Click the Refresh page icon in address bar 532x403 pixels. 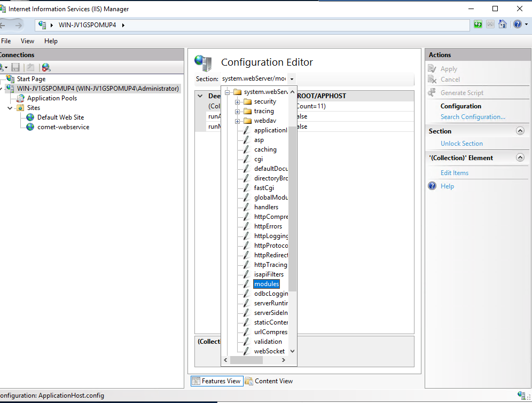pyautogui.click(x=478, y=25)
